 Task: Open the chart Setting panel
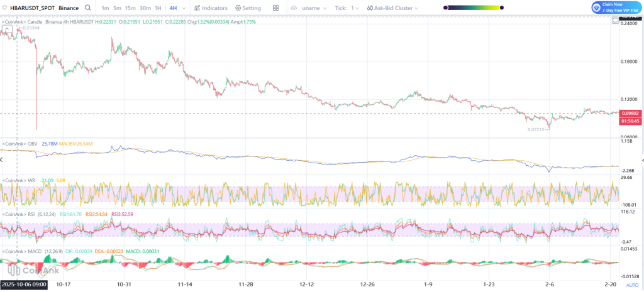coord(248,8)
